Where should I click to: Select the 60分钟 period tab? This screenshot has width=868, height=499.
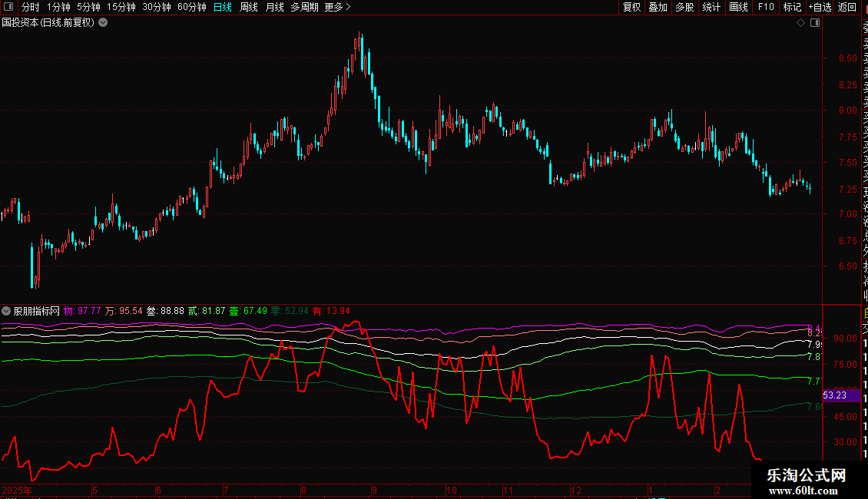click(192, 7)
